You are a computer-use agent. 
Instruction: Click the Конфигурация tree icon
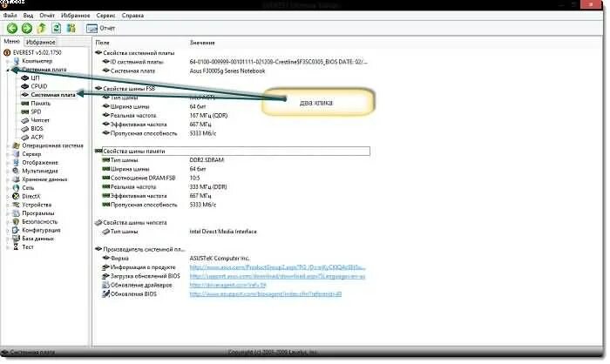(16, 230)
